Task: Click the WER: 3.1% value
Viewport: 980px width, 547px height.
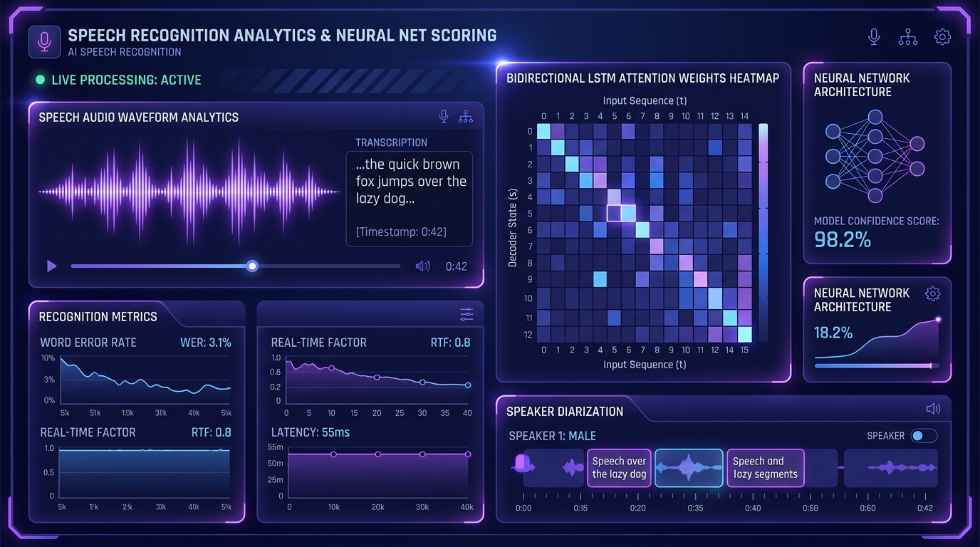Action: tap(206, 343)
